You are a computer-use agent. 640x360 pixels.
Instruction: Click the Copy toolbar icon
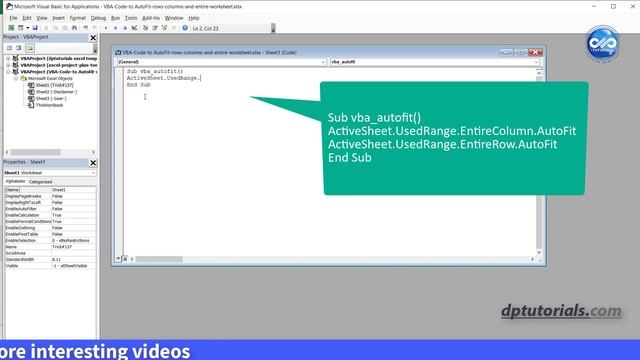pos(56,28)
